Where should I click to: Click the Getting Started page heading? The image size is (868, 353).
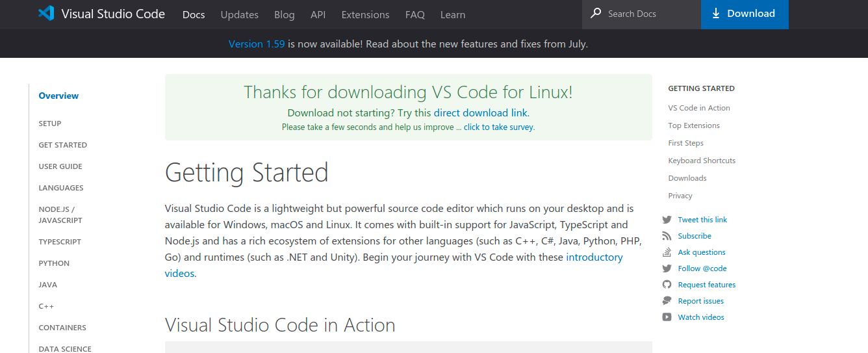247,173
